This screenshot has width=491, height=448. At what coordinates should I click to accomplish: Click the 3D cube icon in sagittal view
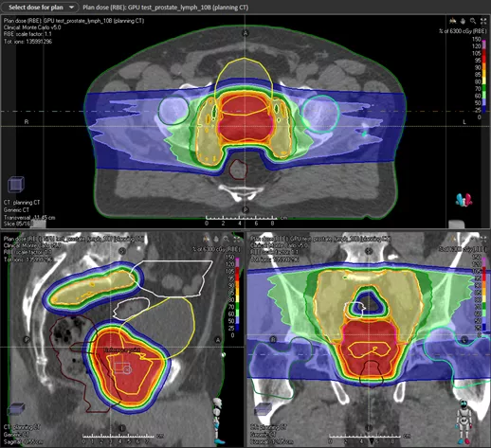(16, 409)
